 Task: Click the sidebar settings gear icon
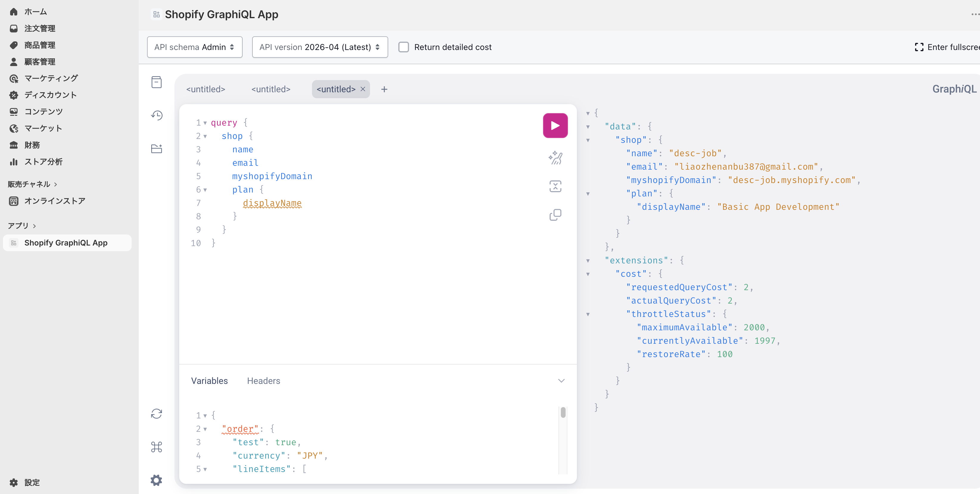pos(14,483)
